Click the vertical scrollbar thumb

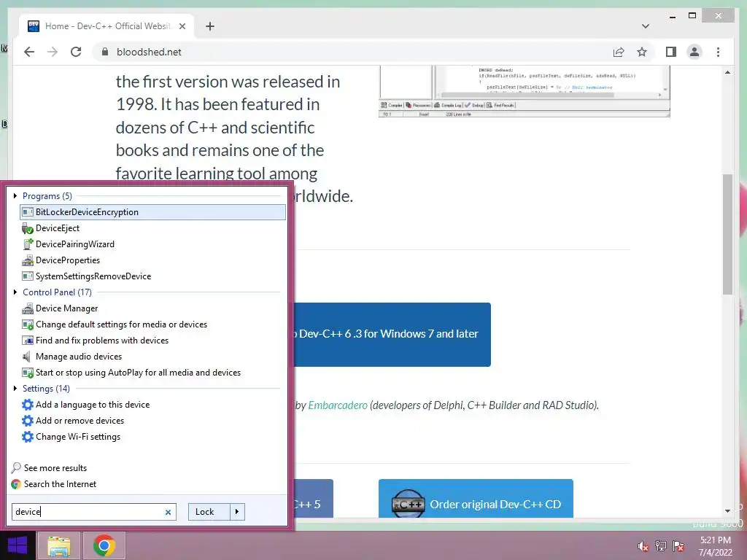[727, 234]
